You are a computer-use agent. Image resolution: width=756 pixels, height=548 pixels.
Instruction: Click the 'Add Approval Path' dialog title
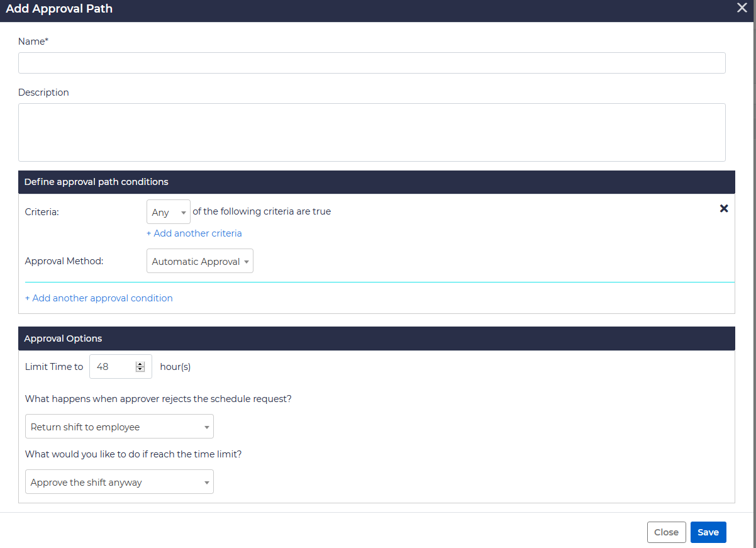[59, 9]
